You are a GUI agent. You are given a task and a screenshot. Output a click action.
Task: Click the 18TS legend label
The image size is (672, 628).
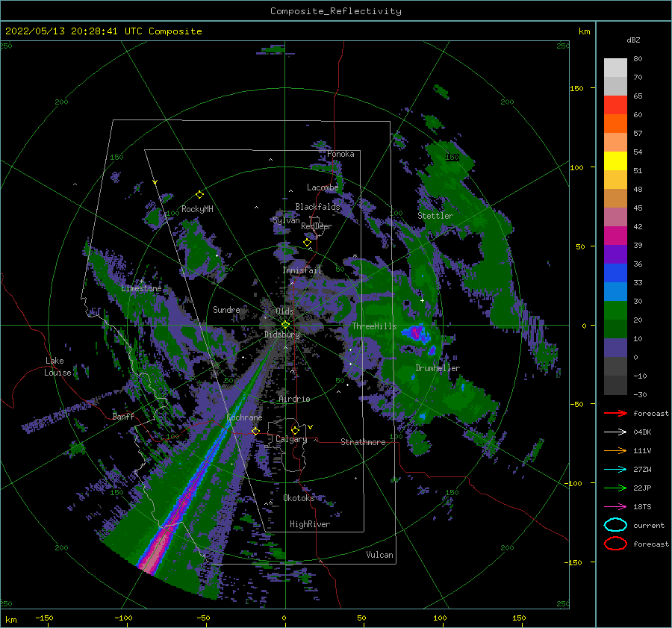642,507
